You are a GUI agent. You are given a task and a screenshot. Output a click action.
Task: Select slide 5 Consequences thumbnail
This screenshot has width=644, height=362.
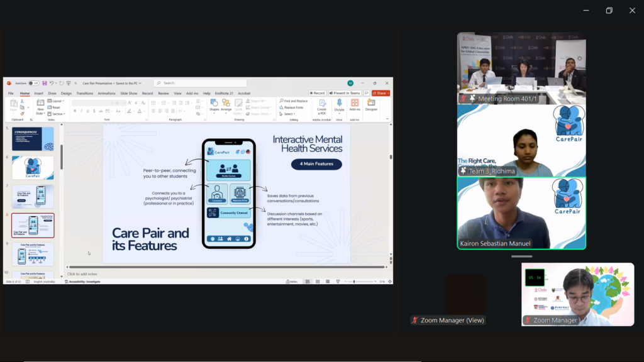[x=33, y=139]
